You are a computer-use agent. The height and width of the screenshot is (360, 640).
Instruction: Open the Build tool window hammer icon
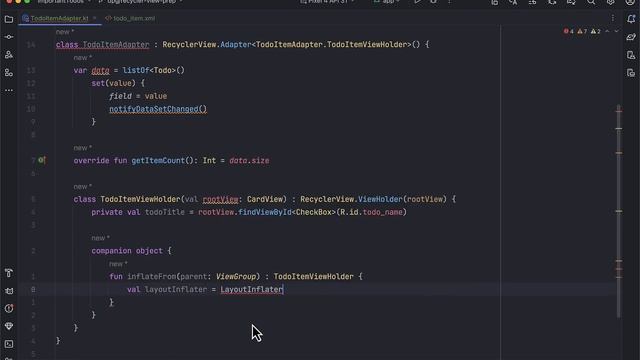(9, 273)
